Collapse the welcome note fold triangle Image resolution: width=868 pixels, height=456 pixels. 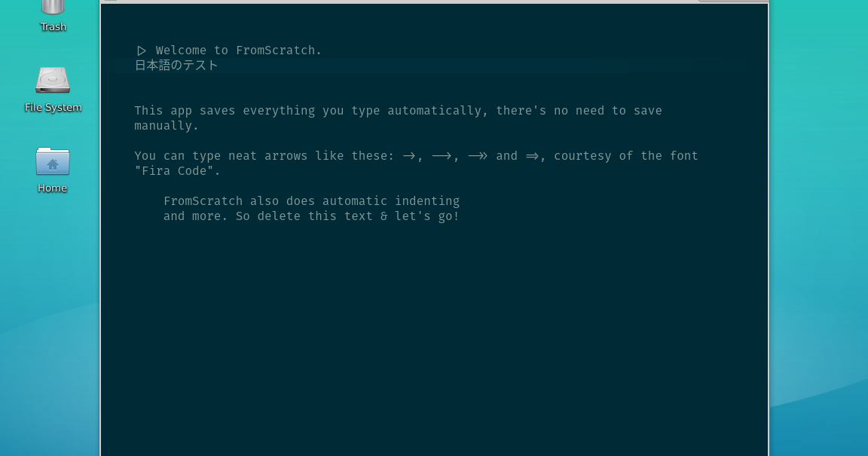pos(142,50)
